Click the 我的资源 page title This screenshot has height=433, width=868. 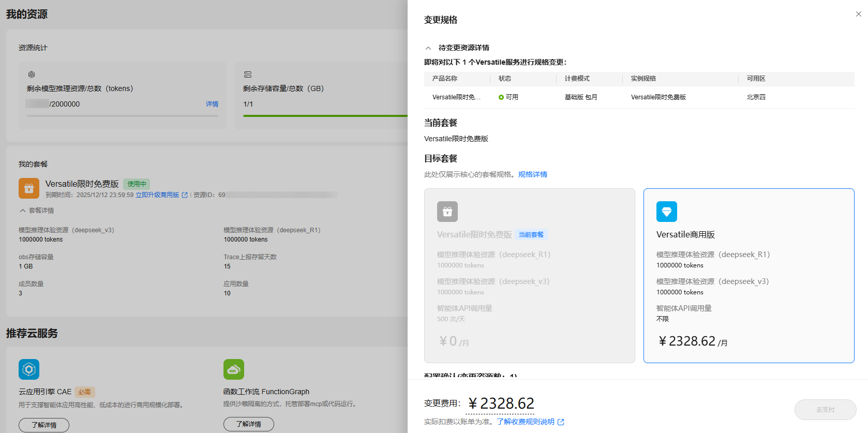[x=27, y=14]
